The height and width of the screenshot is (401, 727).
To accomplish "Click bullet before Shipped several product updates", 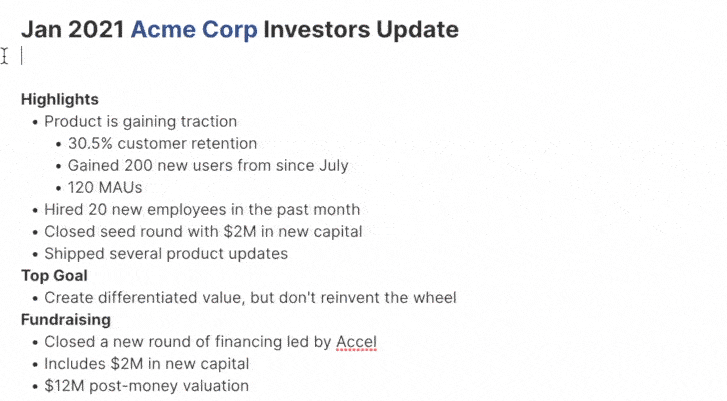I will (35, 255).
